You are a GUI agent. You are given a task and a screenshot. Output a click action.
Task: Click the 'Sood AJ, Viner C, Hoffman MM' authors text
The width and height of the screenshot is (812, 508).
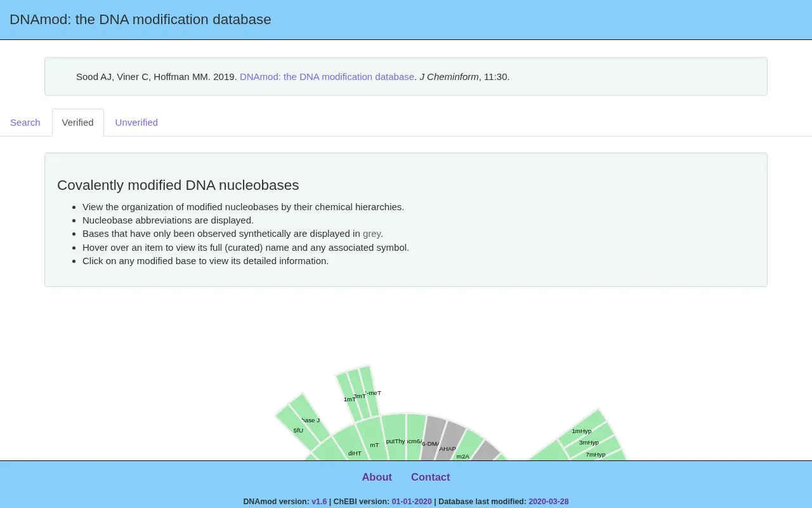coord(143,77)
